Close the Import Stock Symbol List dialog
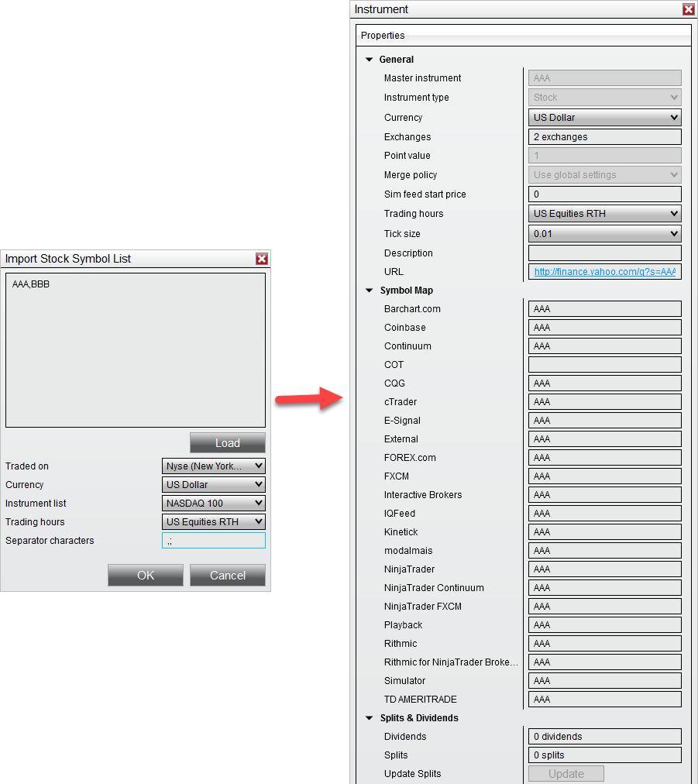The image size is (698, 784). (x=262, y=259)
